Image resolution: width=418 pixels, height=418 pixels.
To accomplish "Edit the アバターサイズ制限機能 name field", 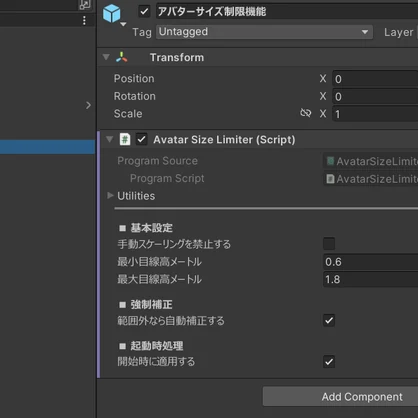I will tap(287, 12).
